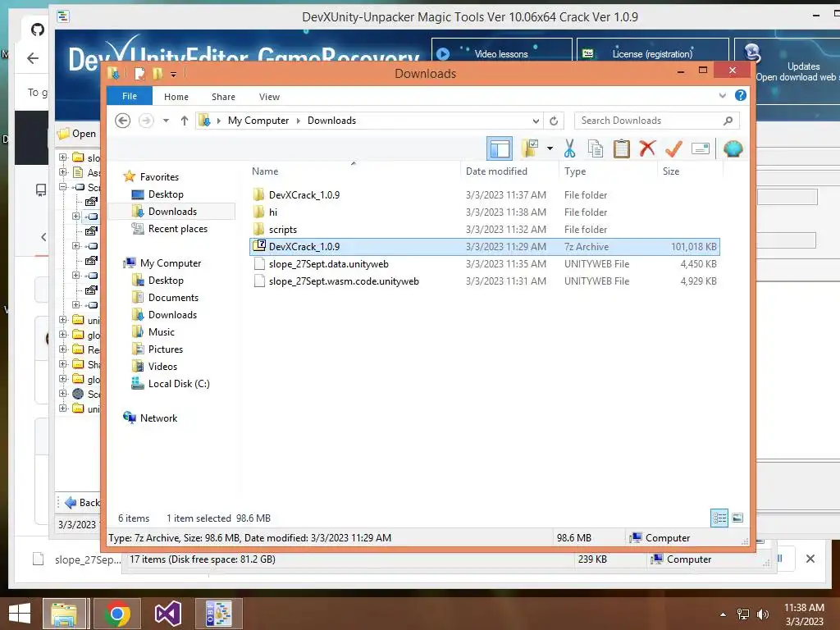Expand the ribbon using the chevron

coord(722,95)
